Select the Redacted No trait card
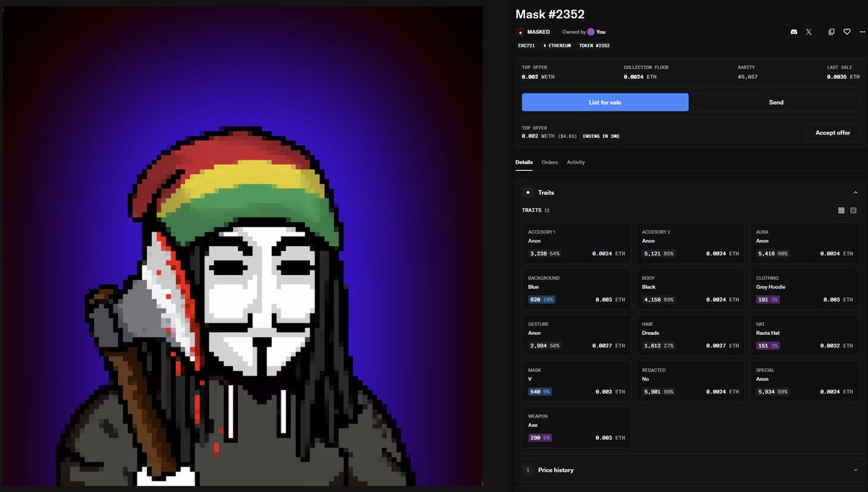The image size is (868, 492). 691,381
